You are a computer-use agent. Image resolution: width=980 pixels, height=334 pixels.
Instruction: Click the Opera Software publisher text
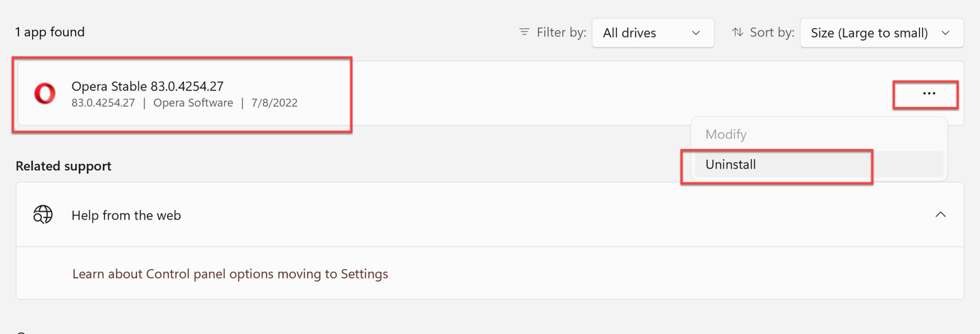pyautogui.click(x=193, y=102)
